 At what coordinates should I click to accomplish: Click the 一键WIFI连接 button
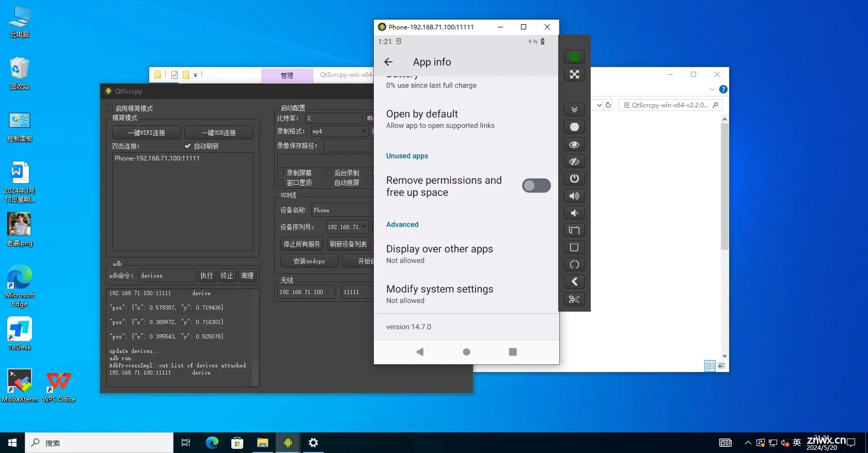coord(147,133)
